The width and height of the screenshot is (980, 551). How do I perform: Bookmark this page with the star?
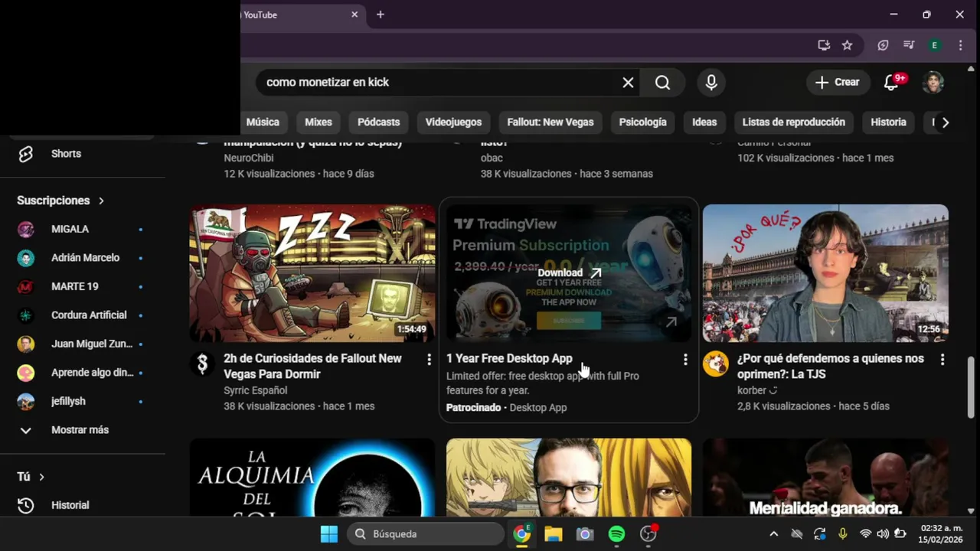point(847,45)
